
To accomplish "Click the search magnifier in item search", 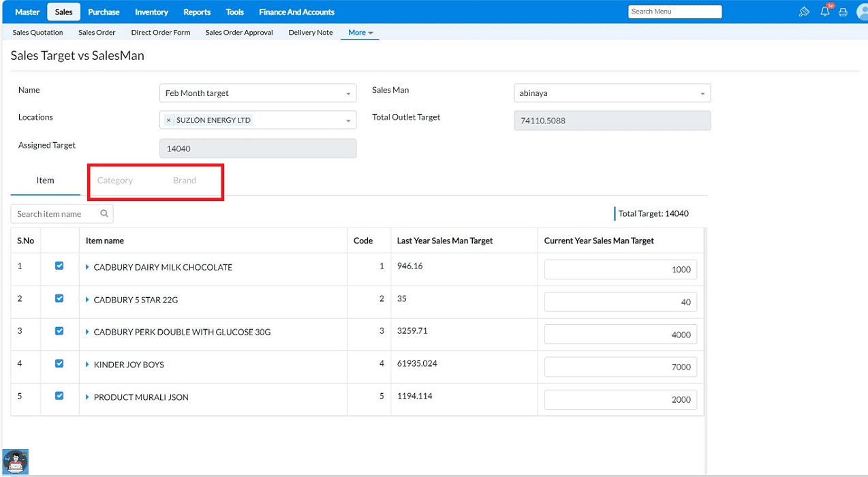I will tap(104, 213).
